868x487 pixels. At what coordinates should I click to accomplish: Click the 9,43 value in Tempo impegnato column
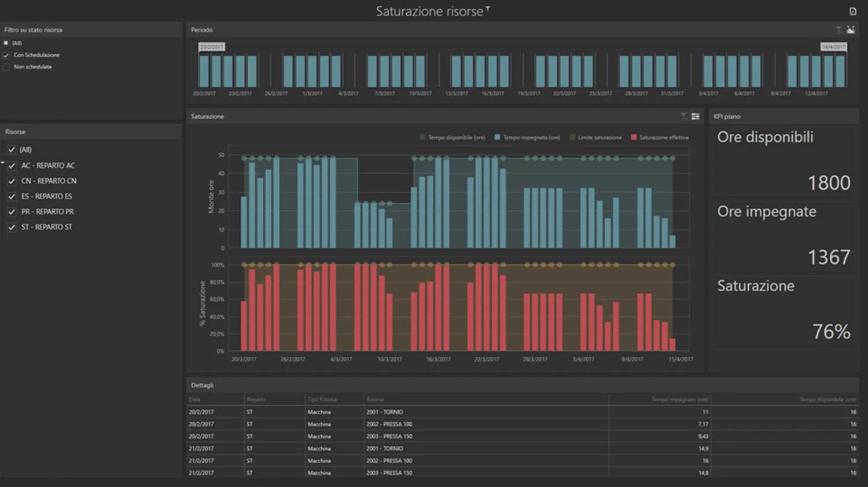[x=703, y=437]
